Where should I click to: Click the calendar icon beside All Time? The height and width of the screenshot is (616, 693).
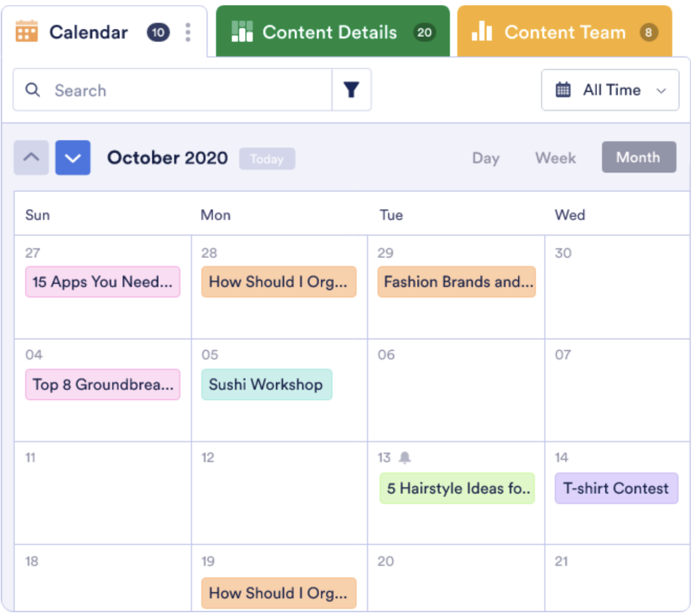563,90
